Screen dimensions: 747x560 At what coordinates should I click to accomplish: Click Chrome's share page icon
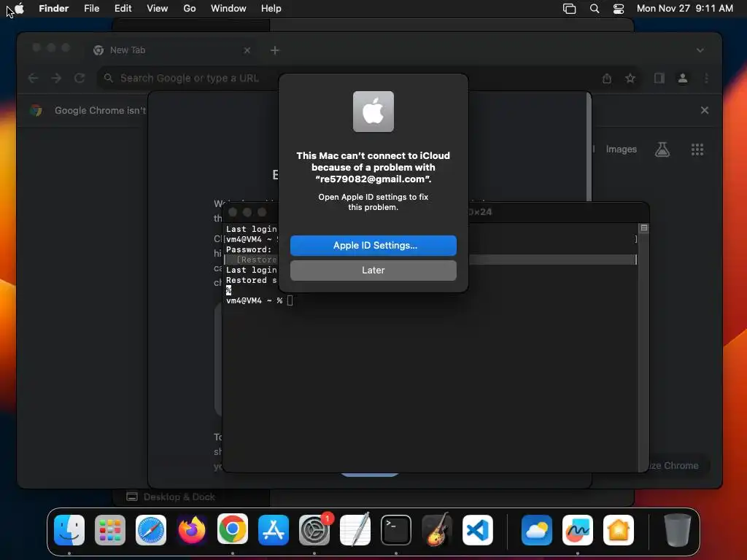click(x=606, y=78)
